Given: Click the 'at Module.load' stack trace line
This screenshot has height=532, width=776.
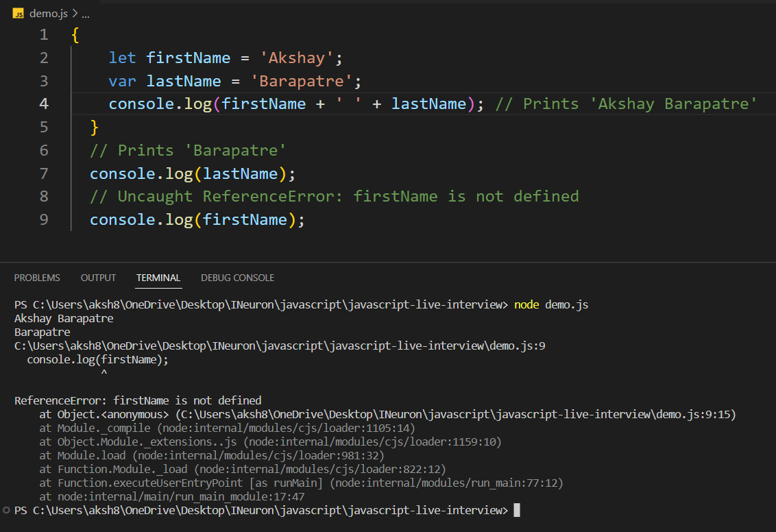Looking at the screenshot, I should 212,455.
